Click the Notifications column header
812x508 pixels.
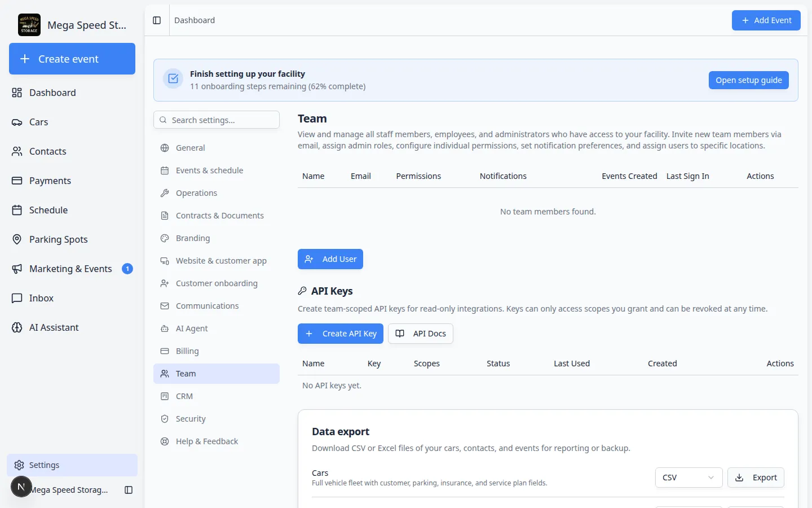click(503, 176)
